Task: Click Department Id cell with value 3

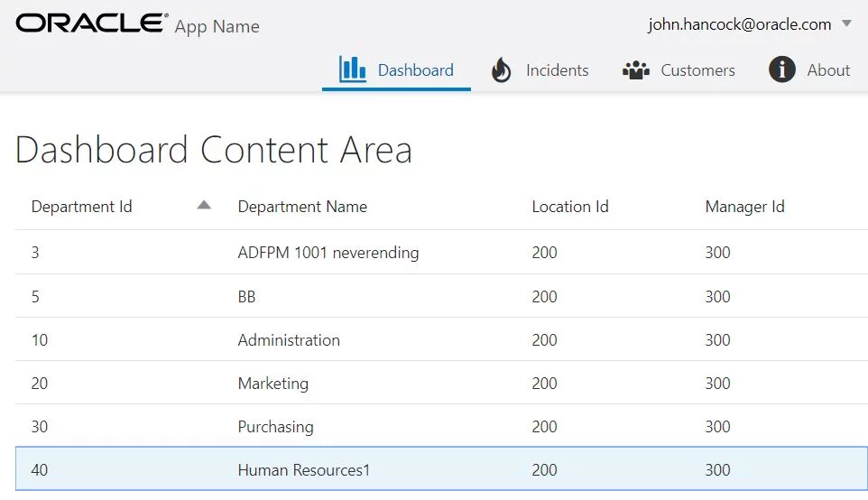Action: click(35, 253)
